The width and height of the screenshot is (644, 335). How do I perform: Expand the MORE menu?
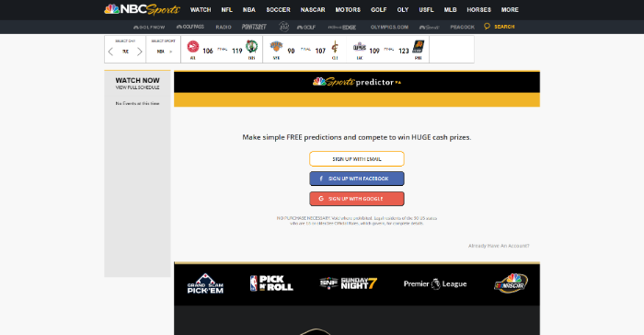[510, 9]
